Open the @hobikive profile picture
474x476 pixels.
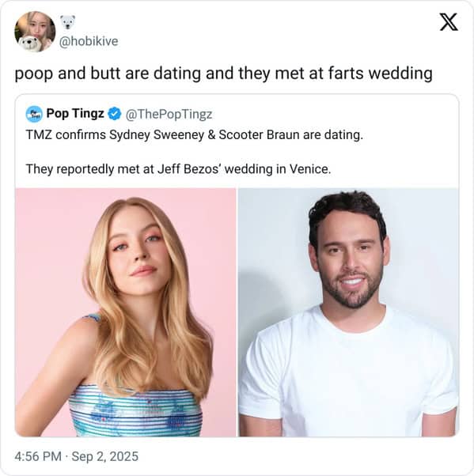click(x=35, y=32)
